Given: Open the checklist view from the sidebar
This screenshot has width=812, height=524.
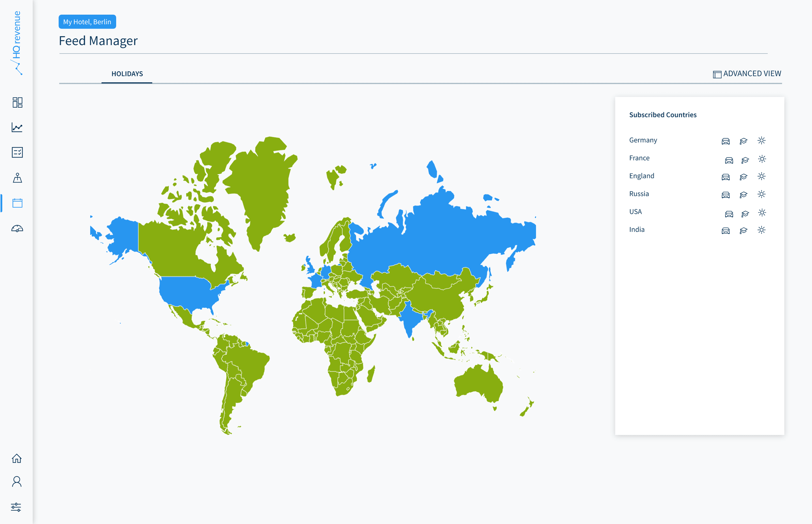Looking at the screenshot, I should [17, 152].
